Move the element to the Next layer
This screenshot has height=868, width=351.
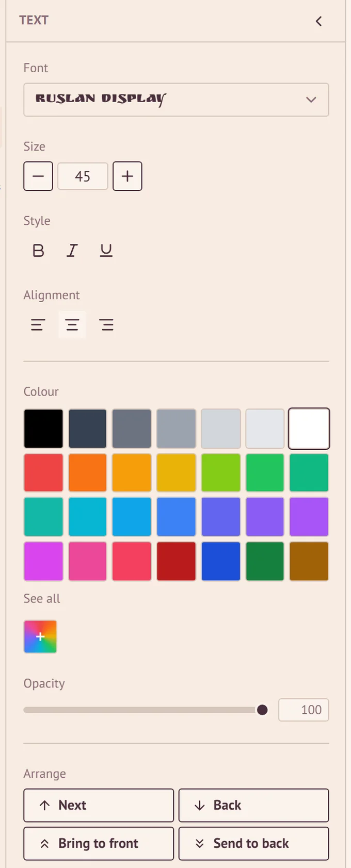99,805
